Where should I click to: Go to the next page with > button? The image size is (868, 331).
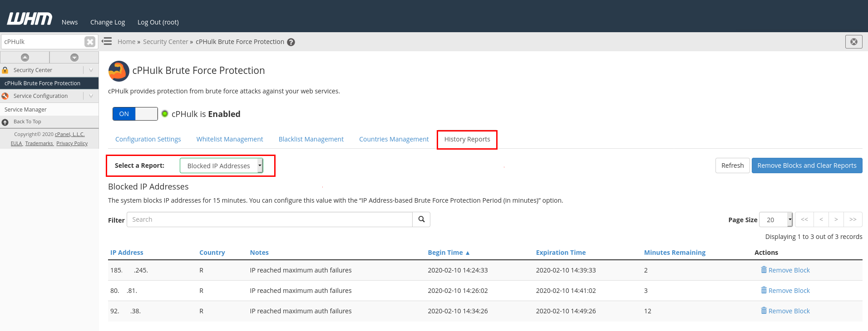pyautogui.click(x=836, y=219)
